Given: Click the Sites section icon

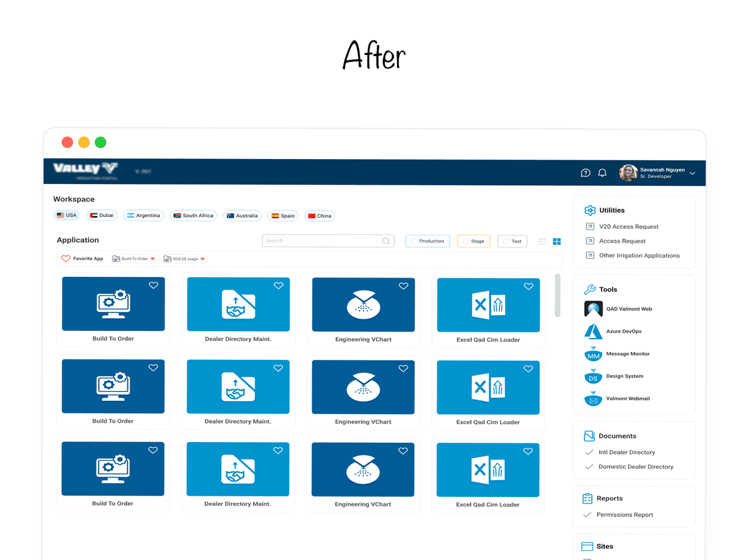Looking at the screenshot, I should point(587,547).
